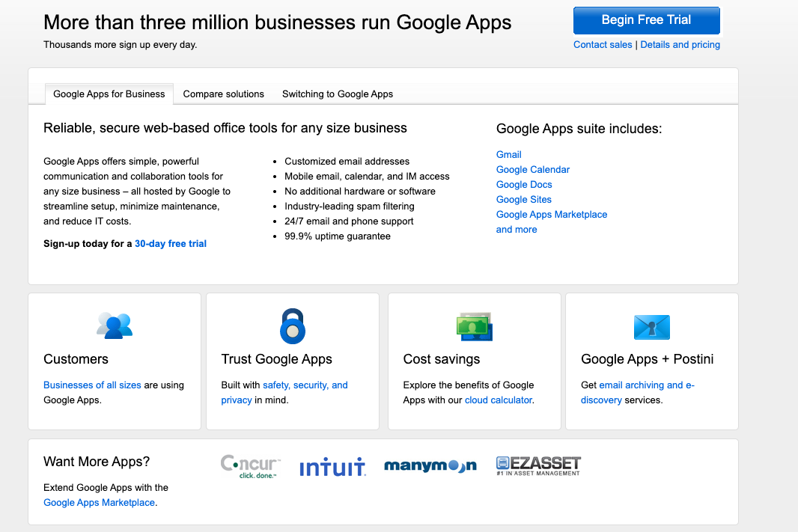Open the Google Sites link
Screen dimensions: 798x532
524,199
